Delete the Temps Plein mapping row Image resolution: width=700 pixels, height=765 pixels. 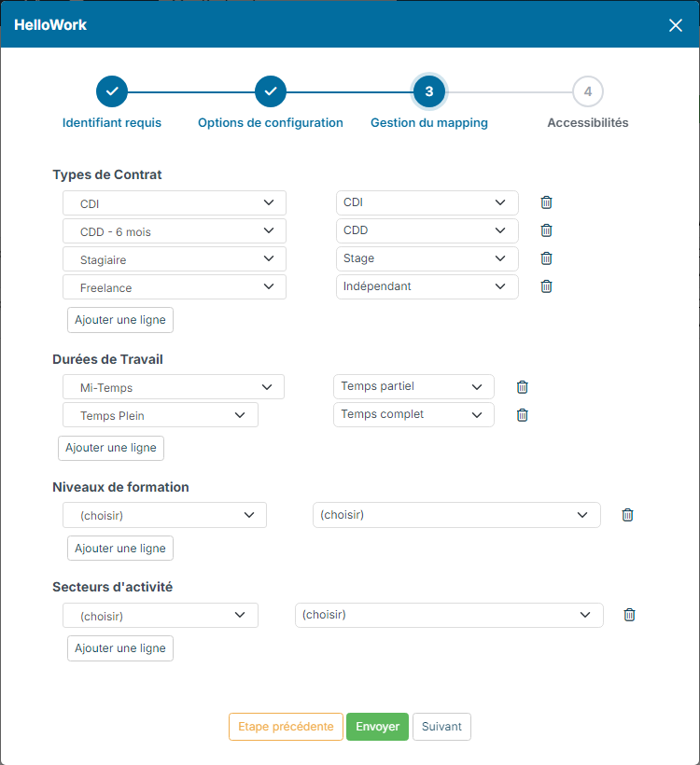point(523,415)
